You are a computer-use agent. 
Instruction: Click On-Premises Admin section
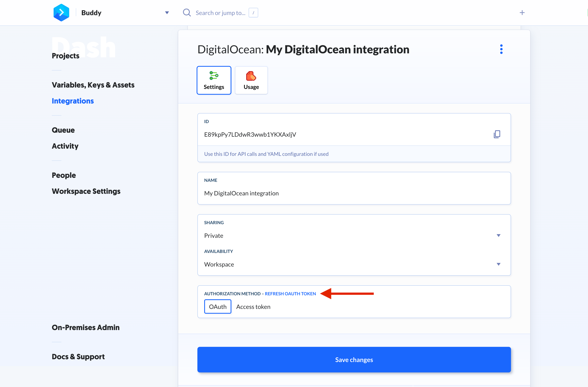pos(86,327)
